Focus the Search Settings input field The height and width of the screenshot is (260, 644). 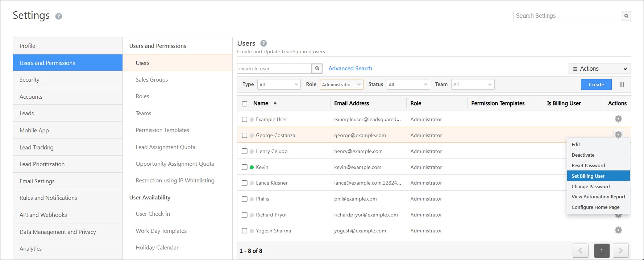point(568,16)
